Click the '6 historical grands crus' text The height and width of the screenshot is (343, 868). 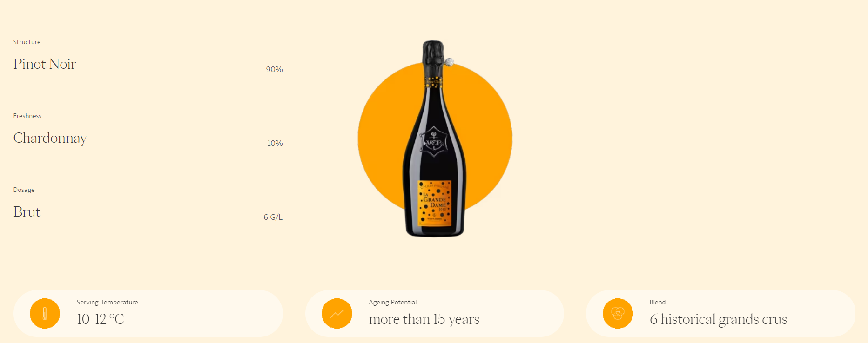(x=718, y=319)
